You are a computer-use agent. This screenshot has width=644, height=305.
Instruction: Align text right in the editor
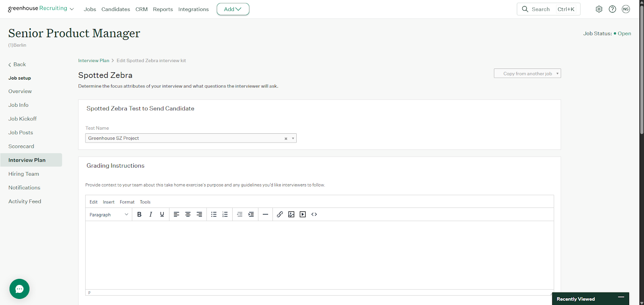click(x=199, y=214)
